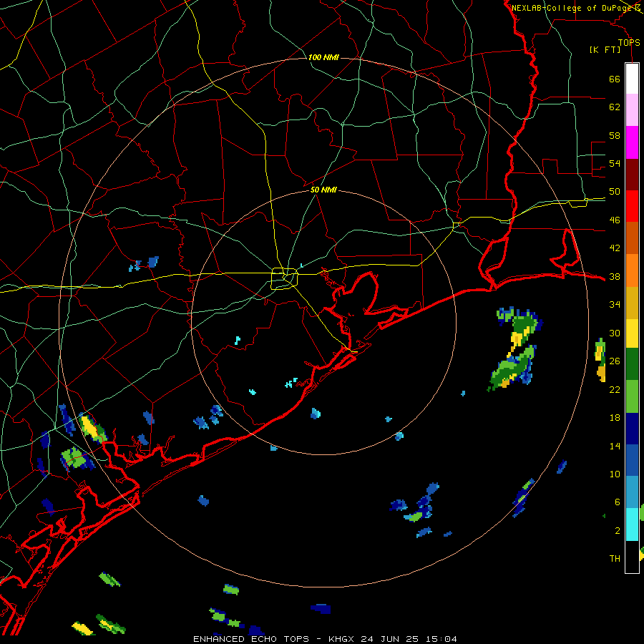Viewport: 644px width, 644px height.
Task: Click the legend value '50'
Action: [x=615, y=192]
